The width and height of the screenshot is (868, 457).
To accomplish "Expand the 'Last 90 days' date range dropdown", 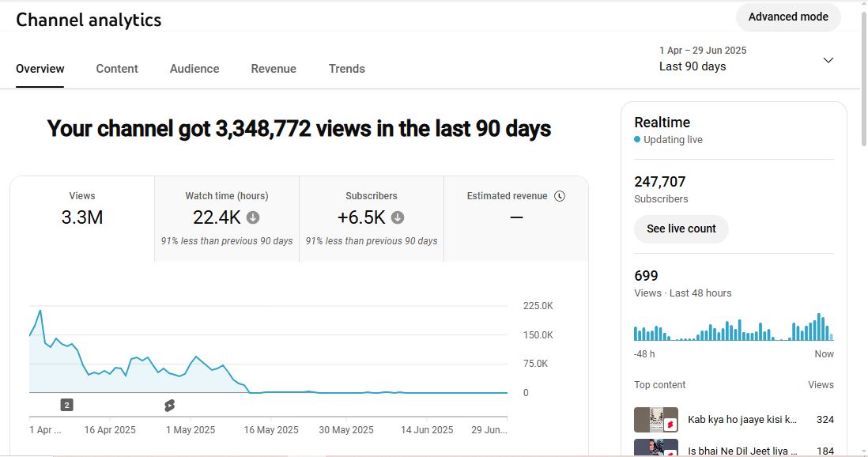I will (x=828, y=60).
